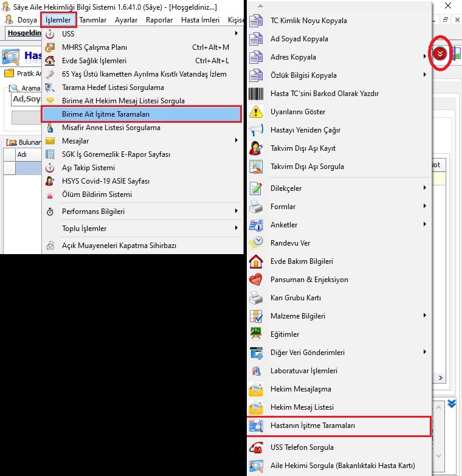Expand Diğer Veri Gönderimleri submenu arrow

425,351
